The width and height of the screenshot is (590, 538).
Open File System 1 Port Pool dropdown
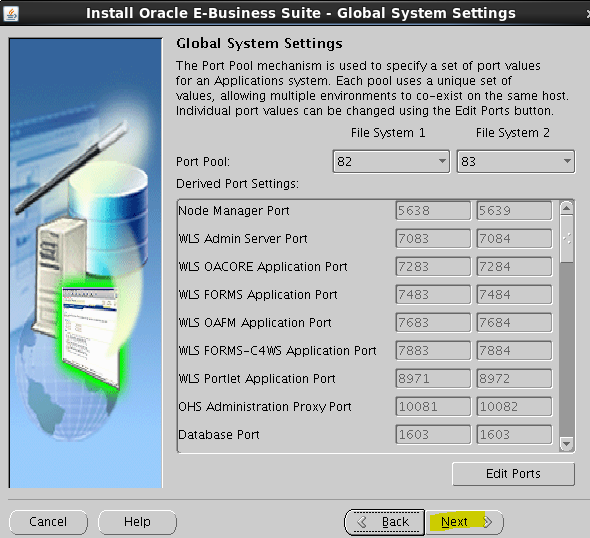(391, 162)
